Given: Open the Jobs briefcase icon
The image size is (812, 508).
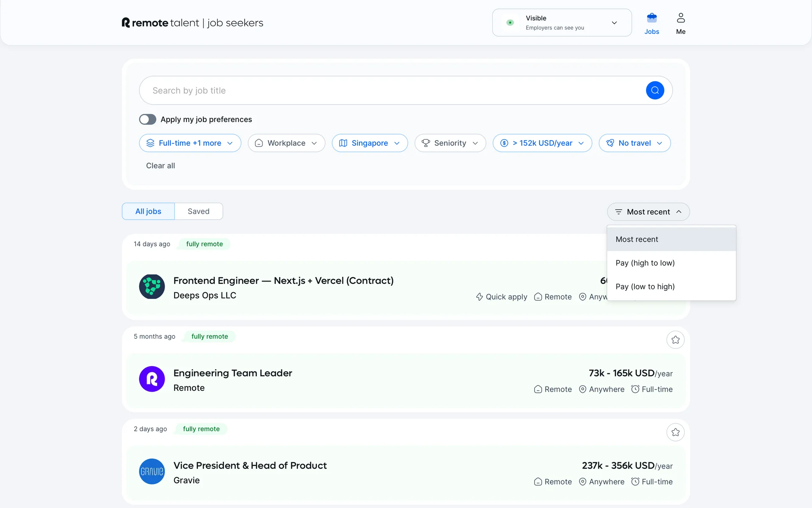Looking at the screenshot, I should click(651, 18).
